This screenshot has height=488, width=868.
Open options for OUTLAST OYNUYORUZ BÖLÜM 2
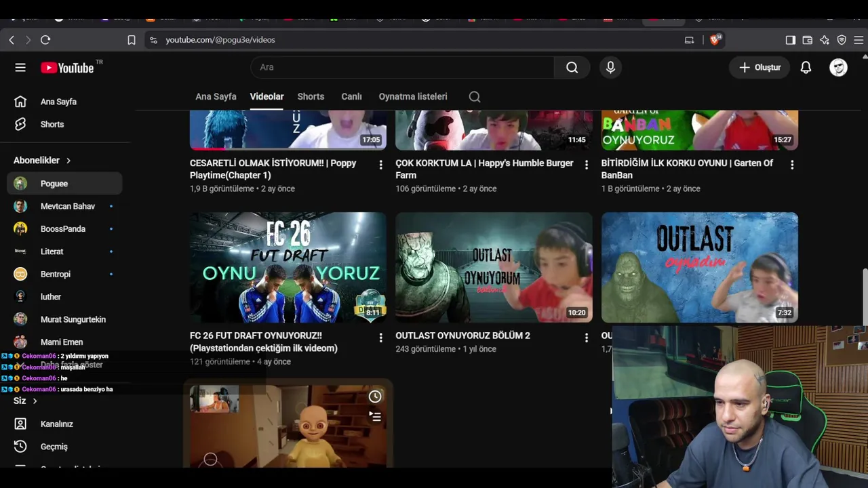click(587, 338)
